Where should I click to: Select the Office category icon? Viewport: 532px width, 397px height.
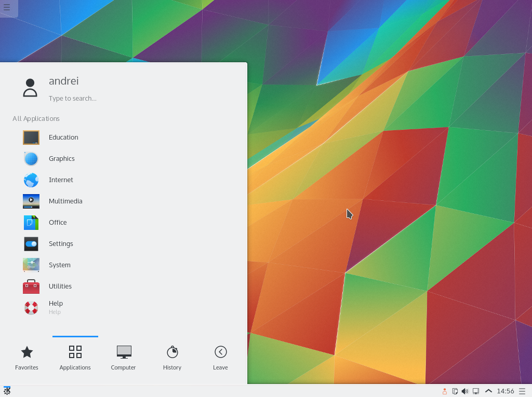tap(31, 222)
